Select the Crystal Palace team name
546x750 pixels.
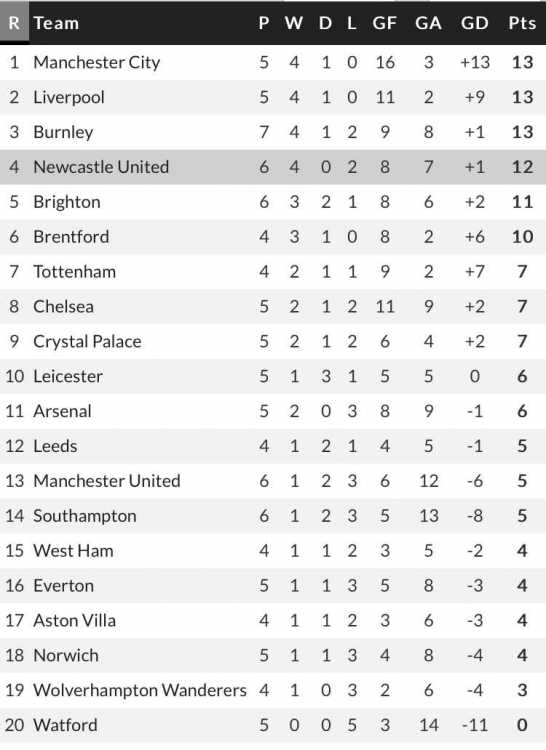87,342
